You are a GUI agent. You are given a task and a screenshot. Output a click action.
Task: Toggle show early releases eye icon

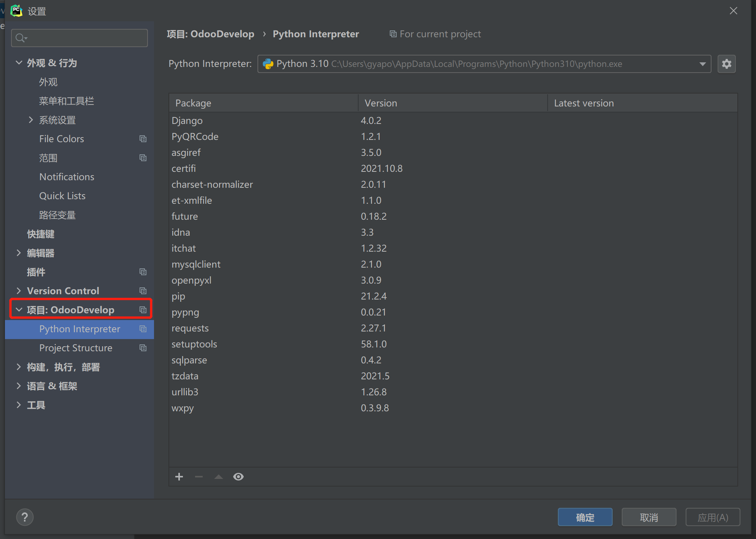238,477
